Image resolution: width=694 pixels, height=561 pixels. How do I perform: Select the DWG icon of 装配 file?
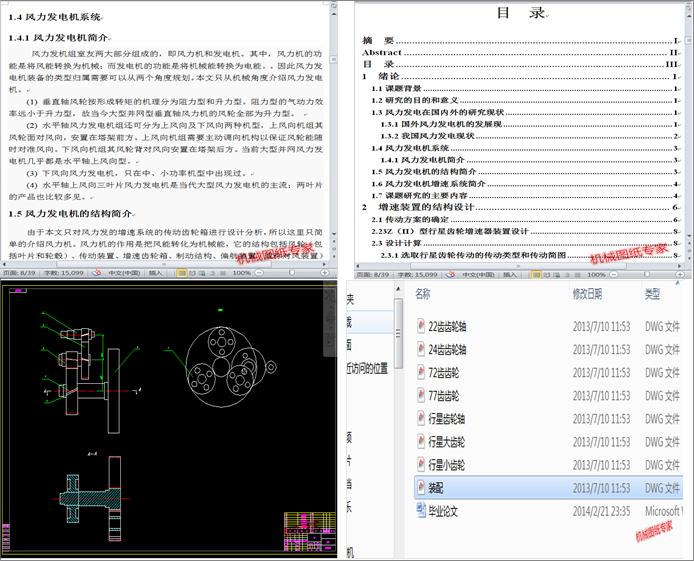(x=421, y=487)
